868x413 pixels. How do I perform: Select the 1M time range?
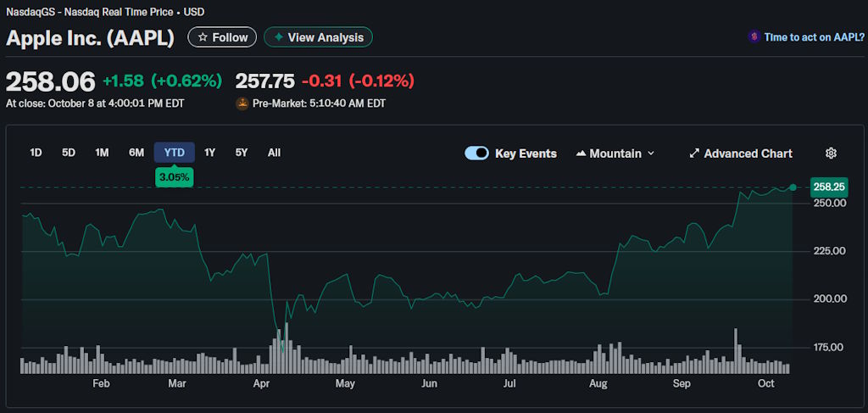click(102, 153)
